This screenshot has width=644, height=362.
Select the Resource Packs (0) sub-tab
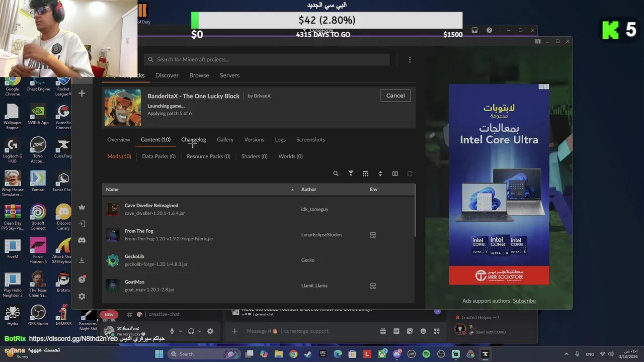click(x=208, y=156)
